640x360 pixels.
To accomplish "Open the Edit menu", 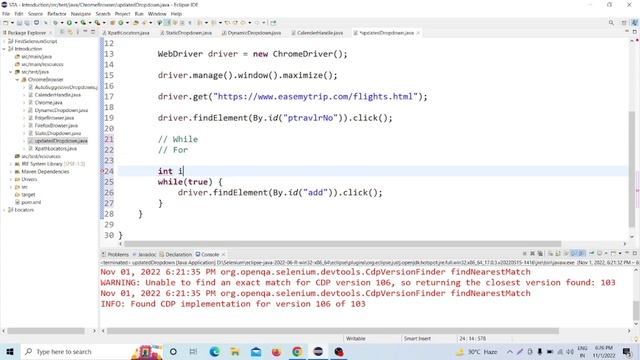I will coord(19,14).
